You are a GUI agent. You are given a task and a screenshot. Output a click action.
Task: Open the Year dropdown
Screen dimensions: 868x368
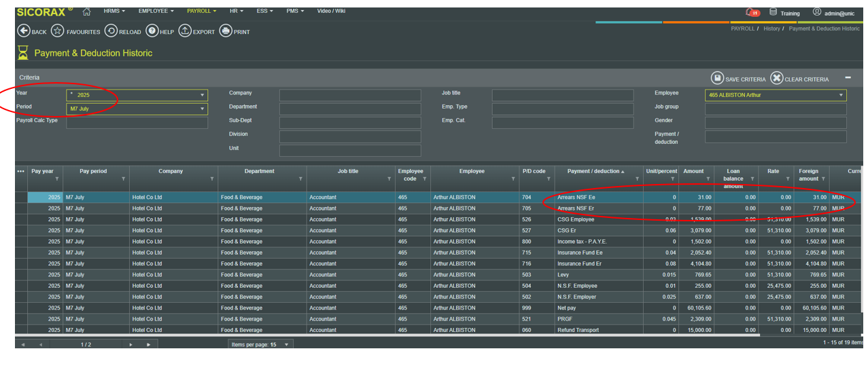pyautogui.click(x=202, y=95)
